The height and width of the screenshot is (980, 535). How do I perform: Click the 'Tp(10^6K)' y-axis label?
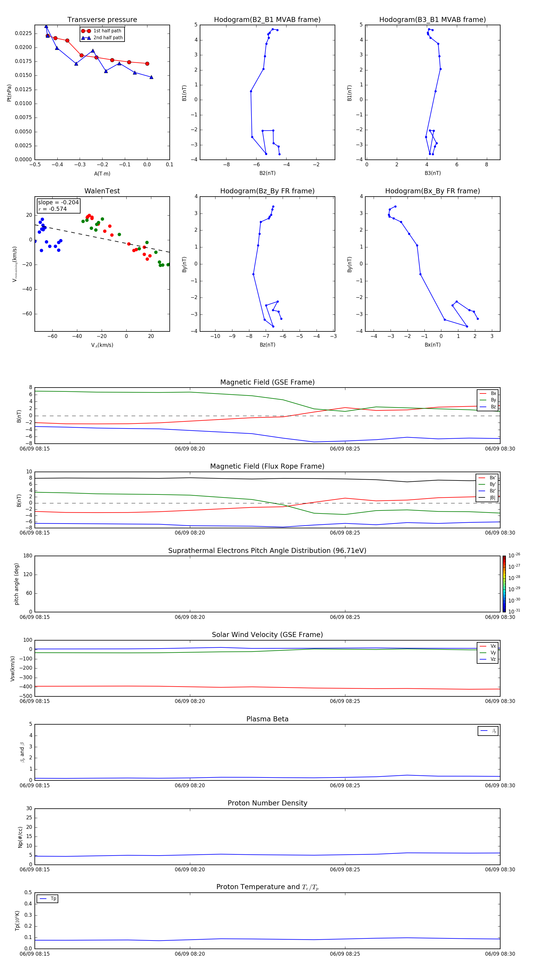tap(17, 921)
